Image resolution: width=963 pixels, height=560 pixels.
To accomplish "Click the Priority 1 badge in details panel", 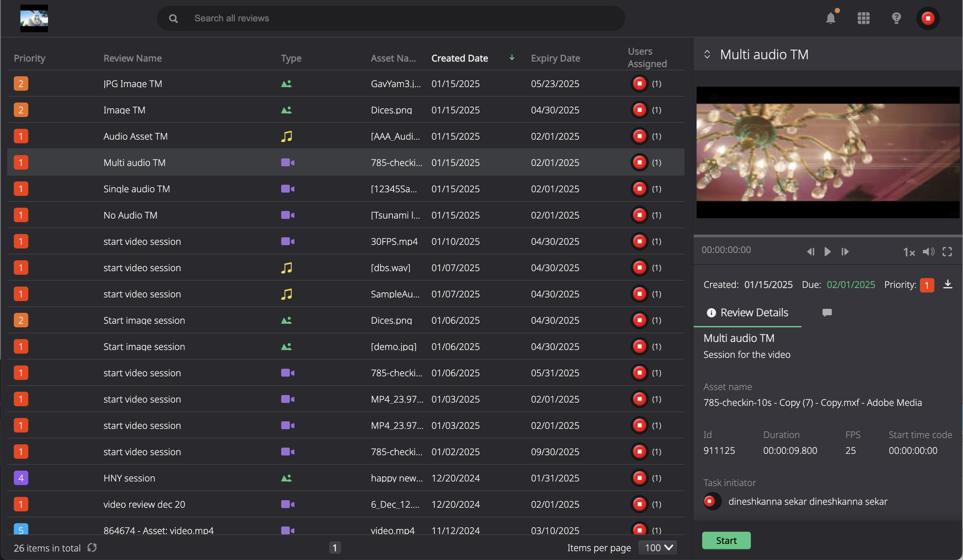I will point(927,285).
